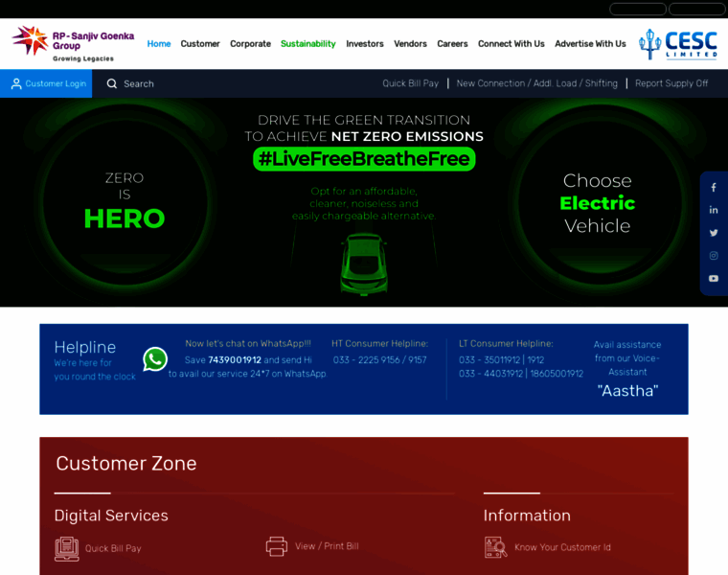
Task: Open the Vendors menu
Action: point(410,44)
